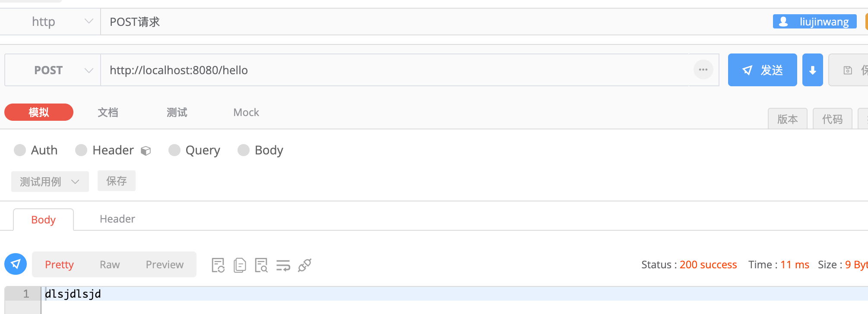Click the plug connector icon
The width and height of the screenshot is (868, 314).
[x=305, y=265]
